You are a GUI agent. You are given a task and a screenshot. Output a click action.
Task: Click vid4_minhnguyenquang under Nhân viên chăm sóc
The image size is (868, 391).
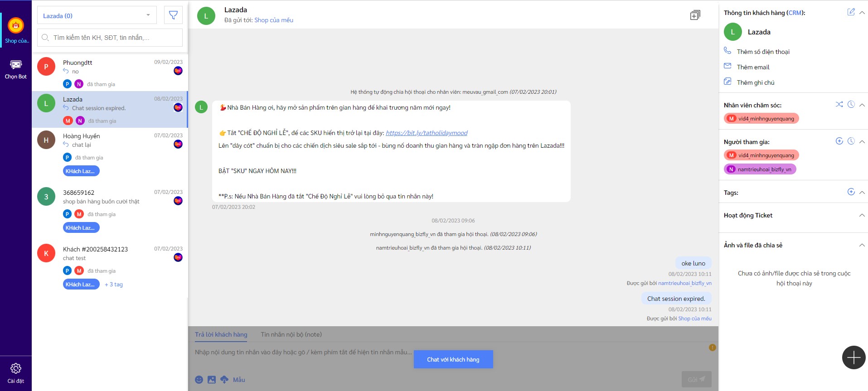pos(761,119)
